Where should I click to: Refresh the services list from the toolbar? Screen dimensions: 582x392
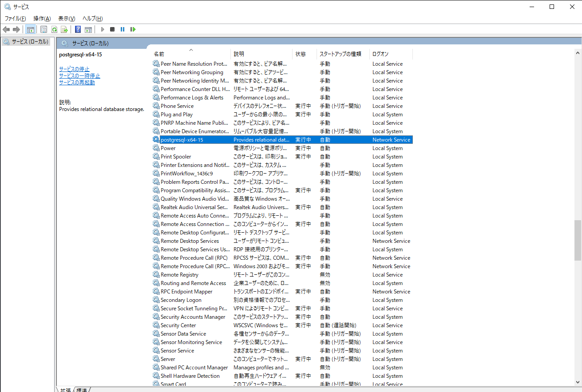[54, 29]
